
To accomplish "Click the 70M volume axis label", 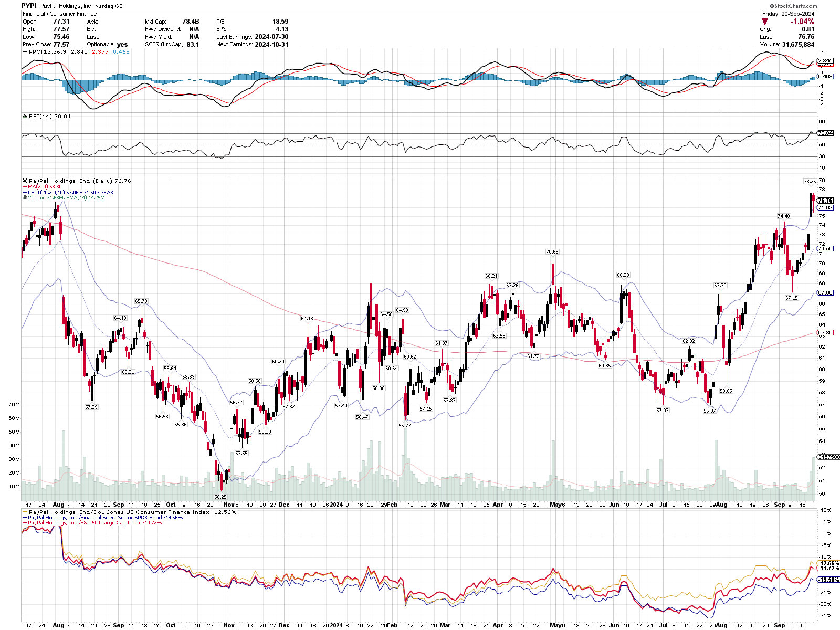I will coord(14,405).
